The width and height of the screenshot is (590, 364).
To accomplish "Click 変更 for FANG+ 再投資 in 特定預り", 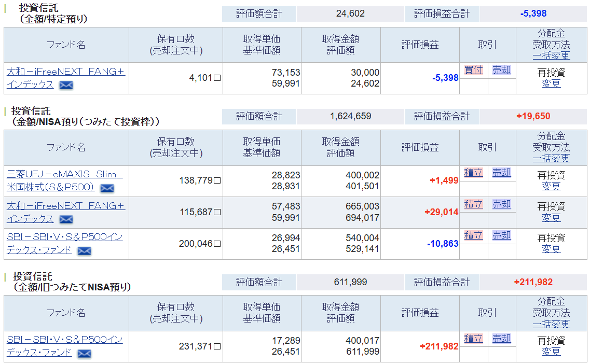I will coord(551,83).
